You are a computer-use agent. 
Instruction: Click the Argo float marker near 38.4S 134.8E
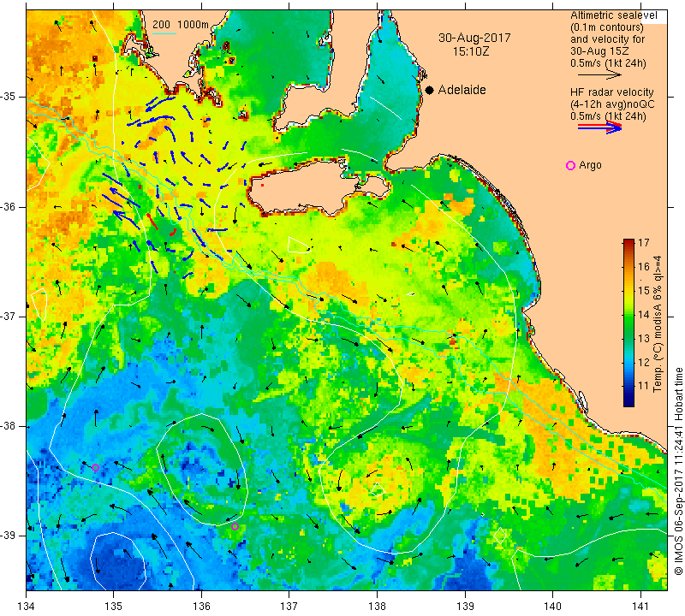(x=95, y=468)
